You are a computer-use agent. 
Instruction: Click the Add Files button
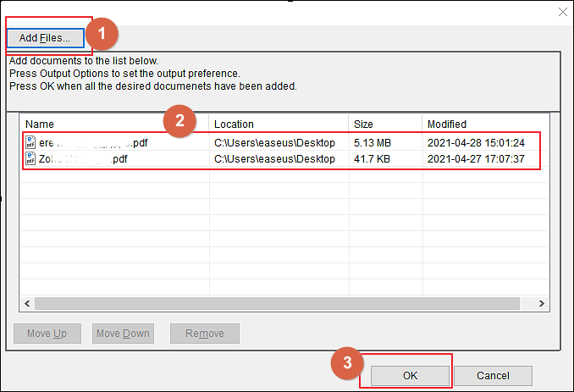[45, 38]
